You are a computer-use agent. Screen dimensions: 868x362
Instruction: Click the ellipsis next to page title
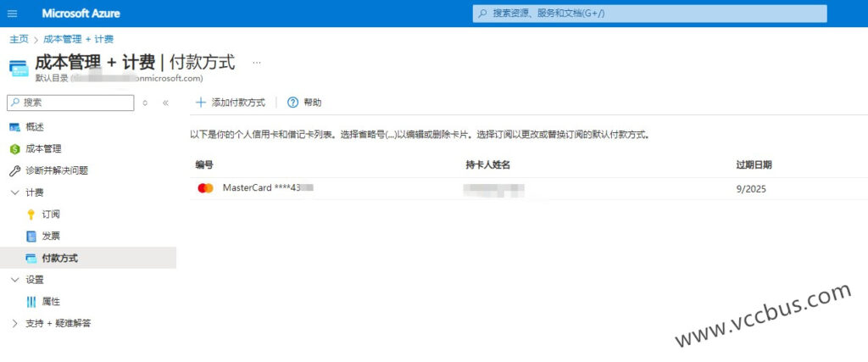coord(257,62)
